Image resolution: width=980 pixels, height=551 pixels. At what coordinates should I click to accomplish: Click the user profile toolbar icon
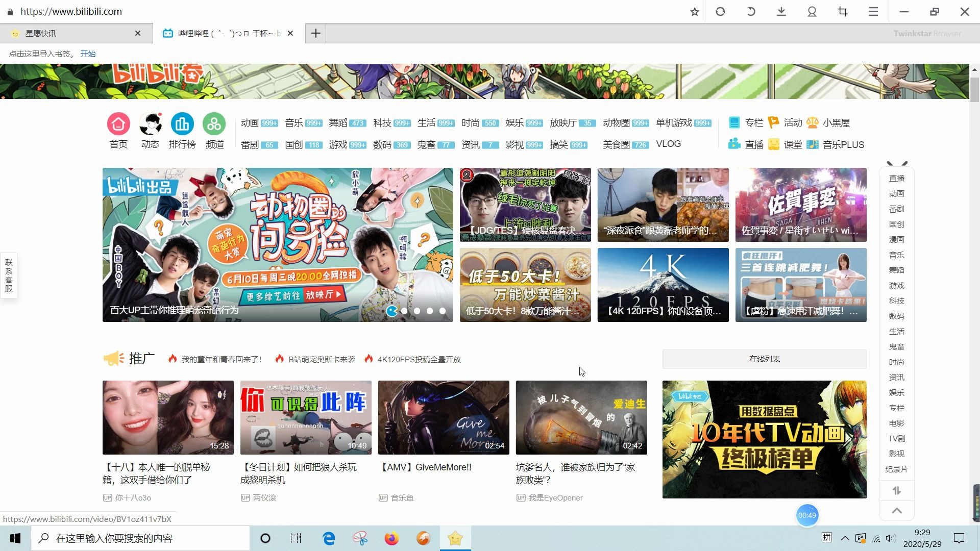[x=812, y=11]
